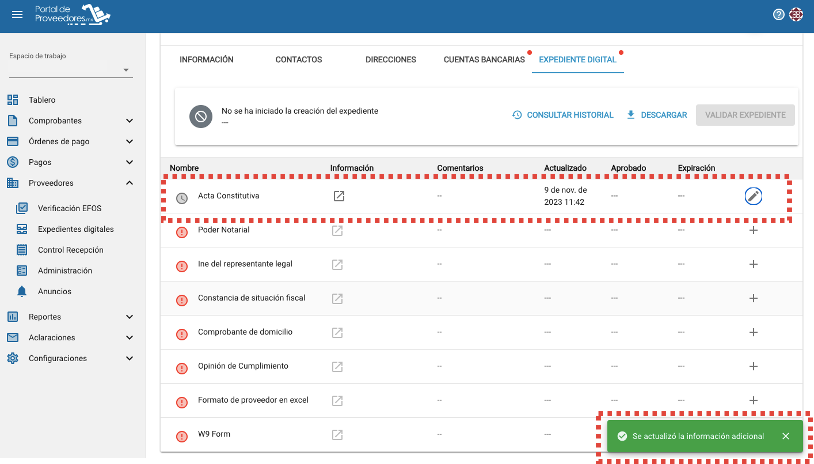Click the Tablero dashboard icon
Viewport: 814px width, 464px height.
point(12,100)
